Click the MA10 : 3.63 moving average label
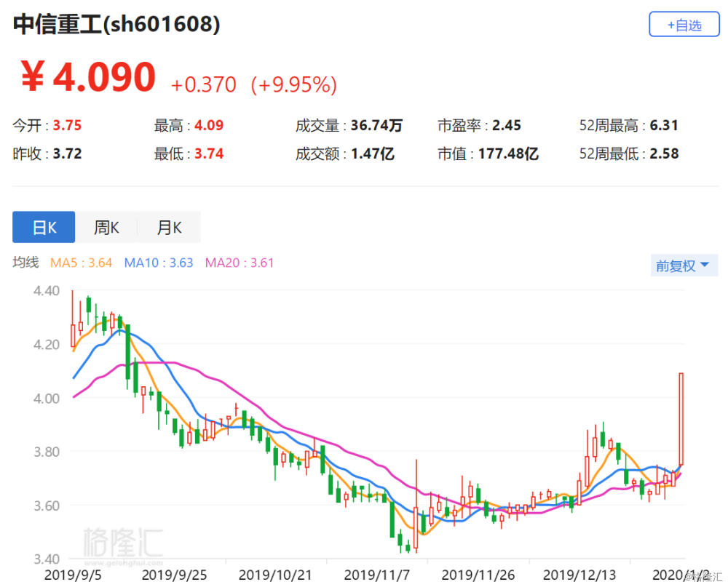 [x=158, y=263]
